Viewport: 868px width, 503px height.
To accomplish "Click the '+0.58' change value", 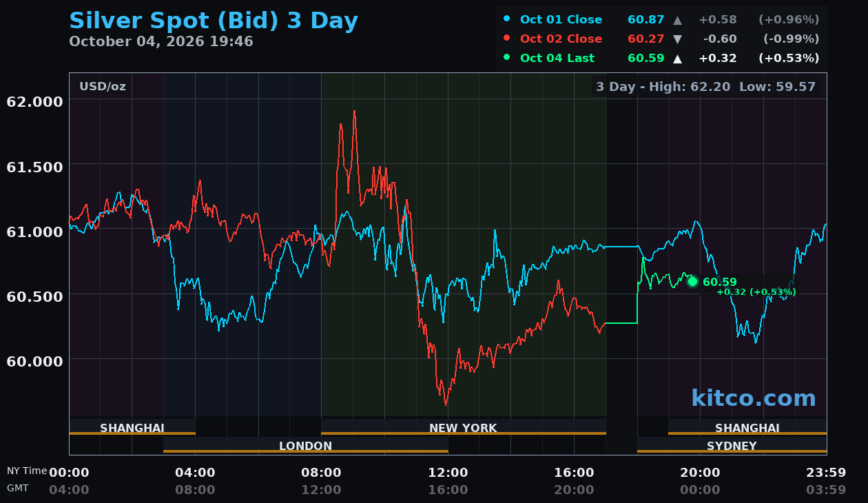I will click(718, 20).
